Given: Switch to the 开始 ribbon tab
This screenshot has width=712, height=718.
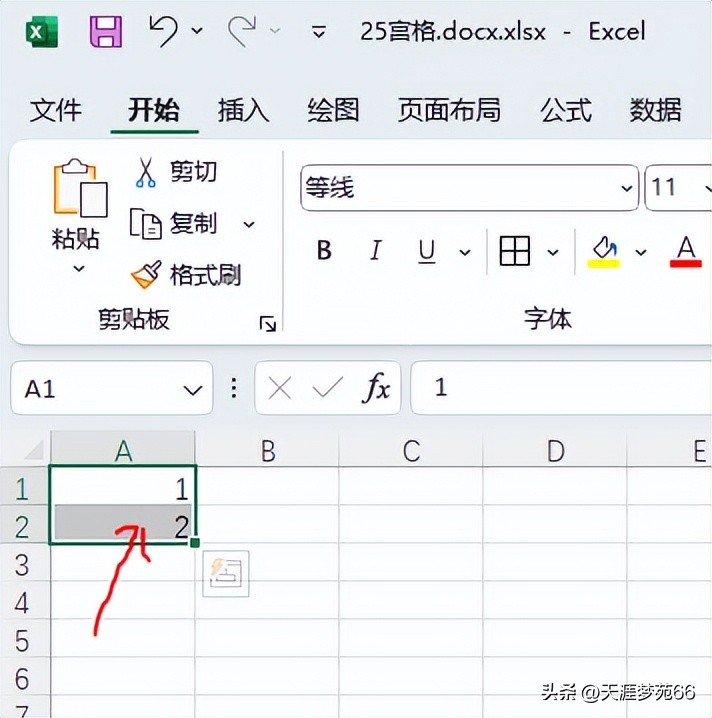Looking at the screenshot, I should tap(154, 110).
